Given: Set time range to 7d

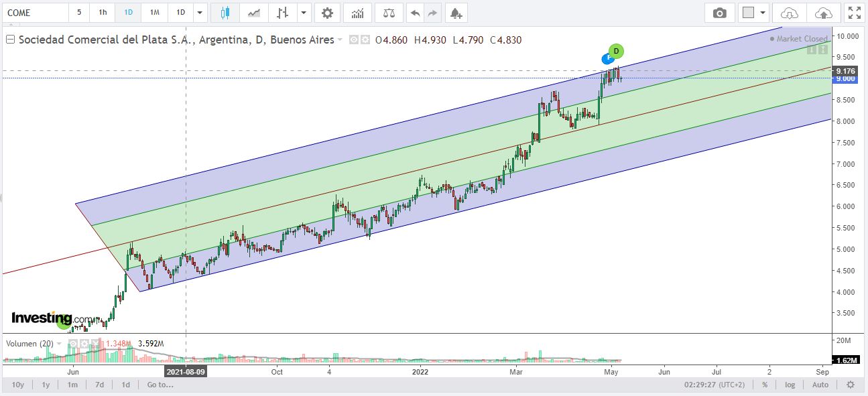Looking at the screenshot, I should click(99, 385).
